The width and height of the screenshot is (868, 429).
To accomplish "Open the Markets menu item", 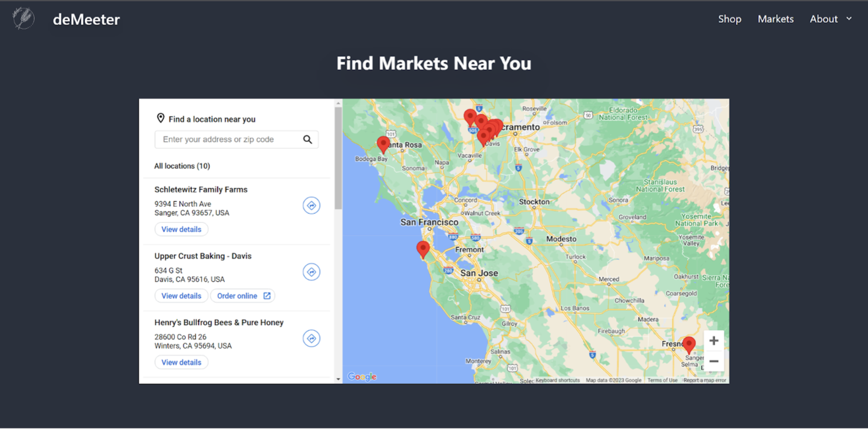I will tap(775, 19).
